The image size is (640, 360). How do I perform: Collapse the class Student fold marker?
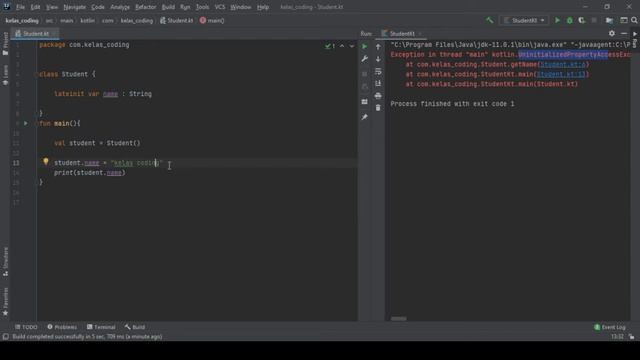point(37,74)
